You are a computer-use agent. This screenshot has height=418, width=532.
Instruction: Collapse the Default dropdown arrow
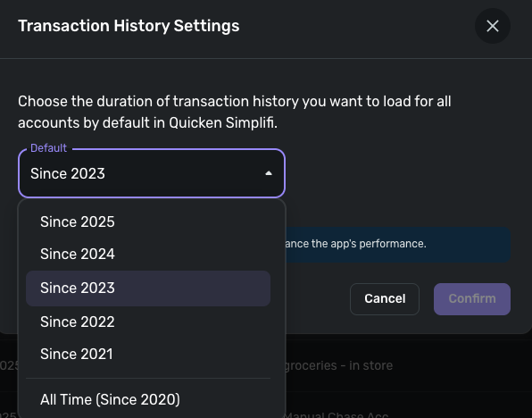pyautogui.click(x=269, y=173)
